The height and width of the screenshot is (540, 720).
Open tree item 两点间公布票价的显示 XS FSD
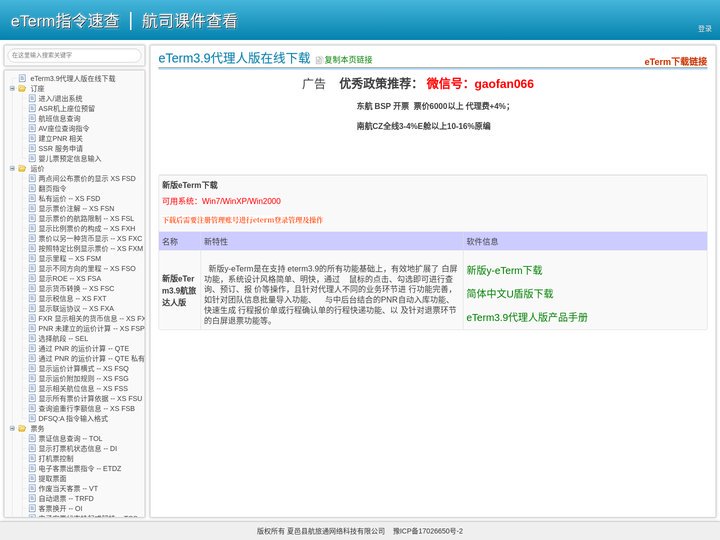click(87, 179)
